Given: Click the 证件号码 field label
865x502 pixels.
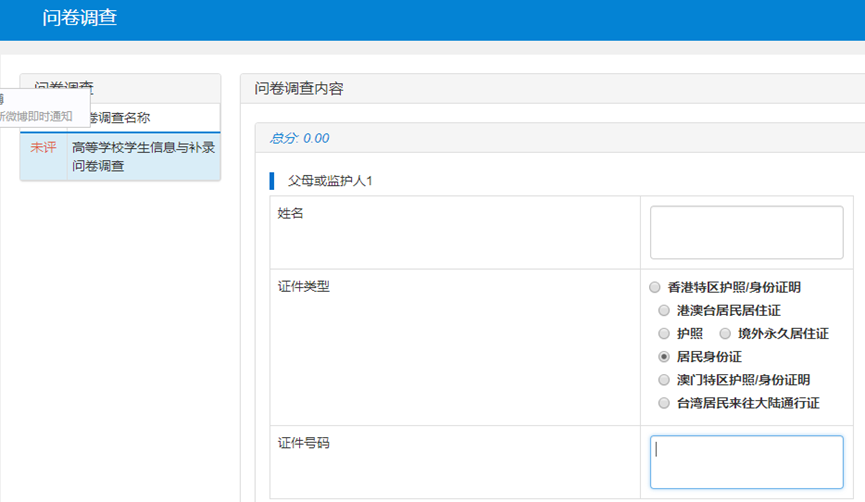Looking at the screenshot, I should coord(303,443).
